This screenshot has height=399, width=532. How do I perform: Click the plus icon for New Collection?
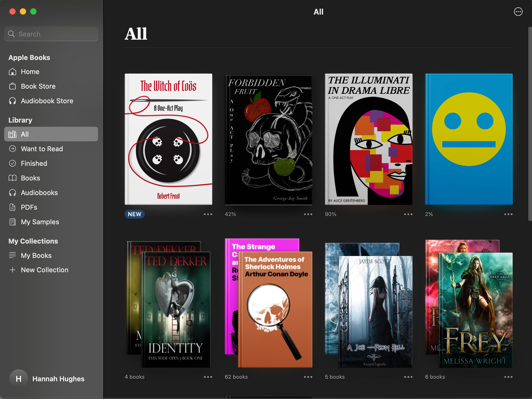(x=12, y=270)
